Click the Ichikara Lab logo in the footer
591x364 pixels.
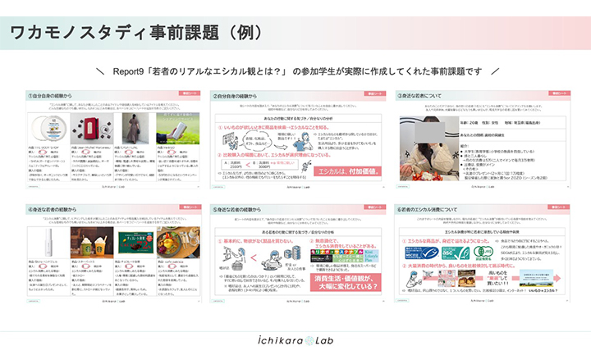point(295,347)
